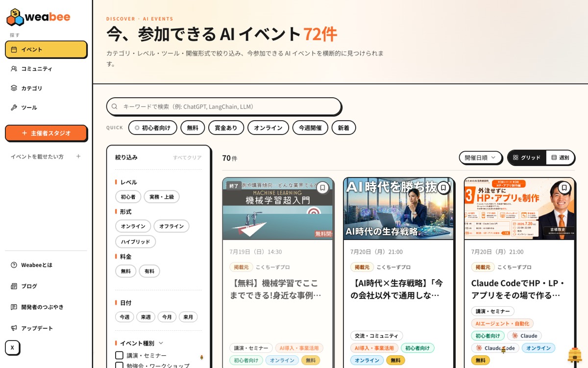Toggle the 新着 quick filter
The width and height of the screenshot is (588, 368).
pyautogui.click(x=343, y=128)
